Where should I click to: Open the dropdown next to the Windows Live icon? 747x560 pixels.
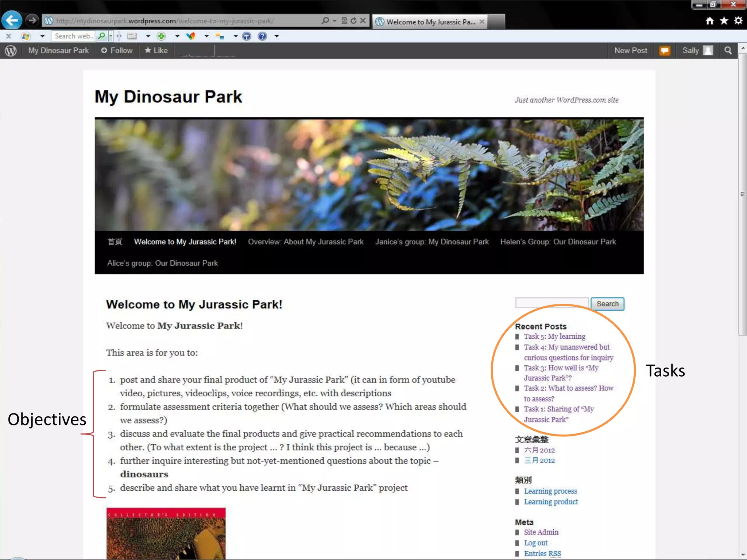42,36
